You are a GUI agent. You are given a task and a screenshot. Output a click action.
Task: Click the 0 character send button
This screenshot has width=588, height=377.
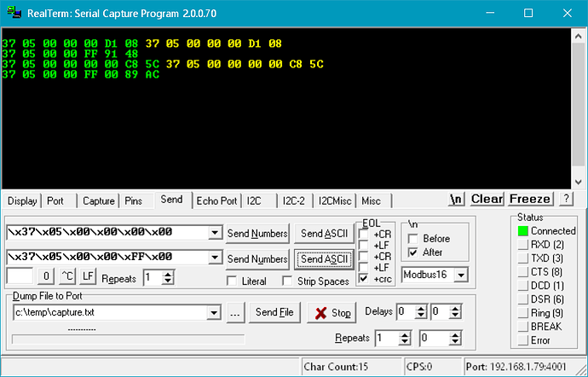(46, 276)
